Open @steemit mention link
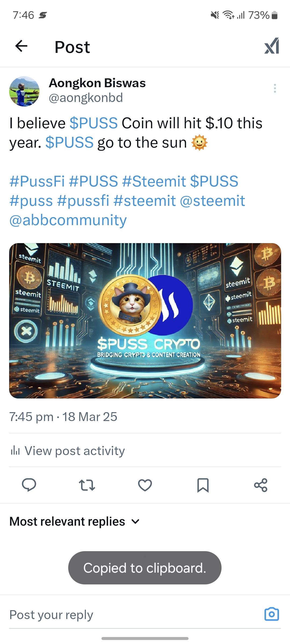This screenshot has height=644, width=290. click(212, 201)
